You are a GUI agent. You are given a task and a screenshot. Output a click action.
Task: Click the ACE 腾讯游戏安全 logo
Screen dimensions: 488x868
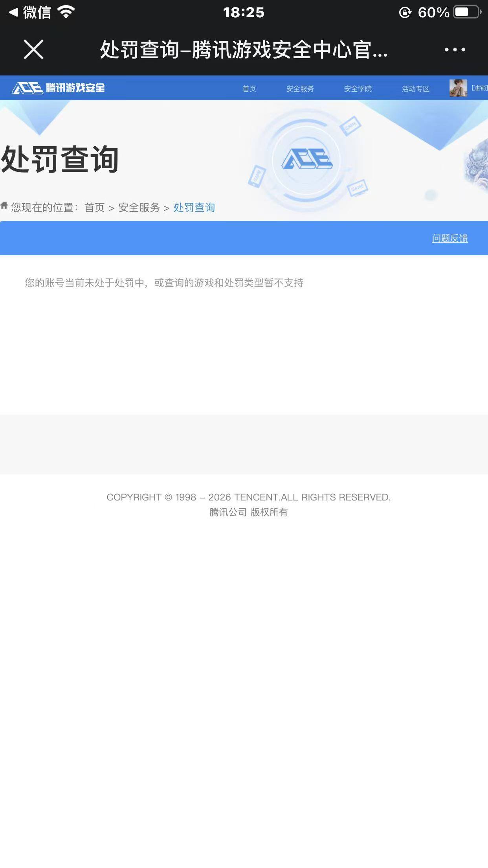pyautogui.click(x=59, y=88)
